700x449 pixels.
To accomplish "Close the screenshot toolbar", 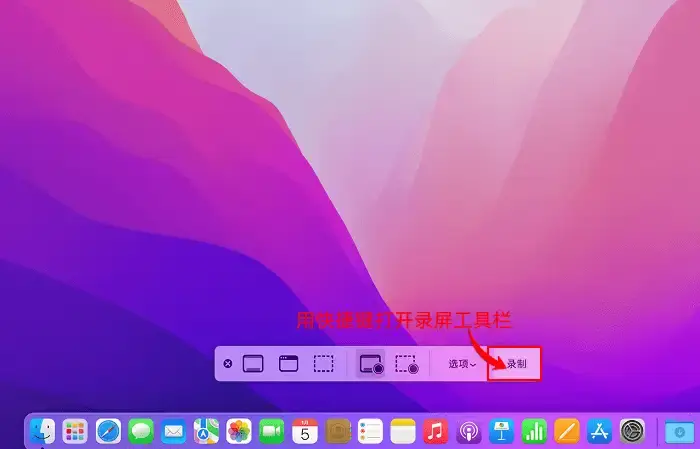I will pos(228,364).
